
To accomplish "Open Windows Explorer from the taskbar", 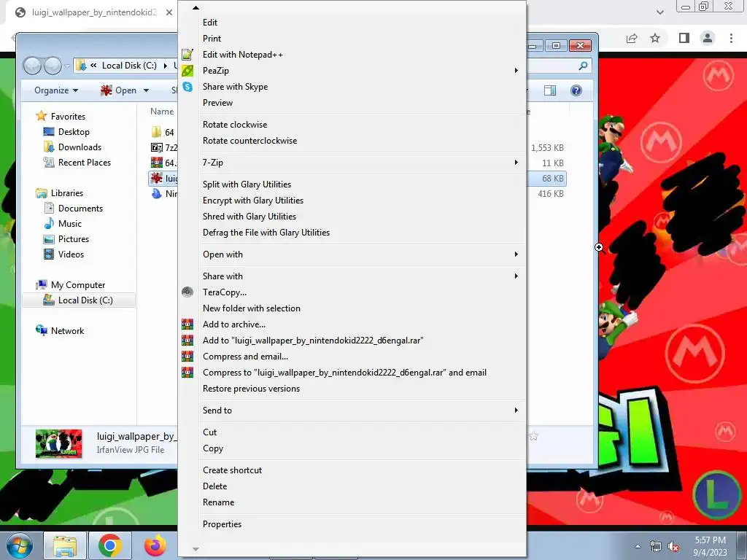I will point(65,545).
